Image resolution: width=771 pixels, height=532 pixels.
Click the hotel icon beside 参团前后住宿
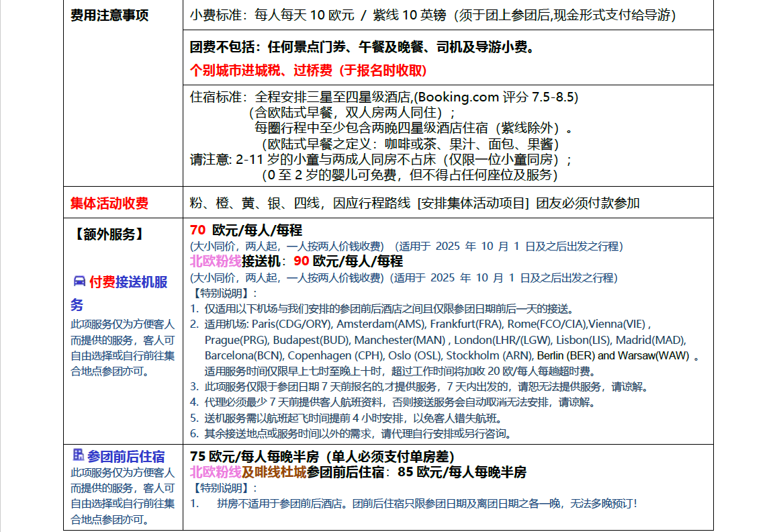pos(78,455)
